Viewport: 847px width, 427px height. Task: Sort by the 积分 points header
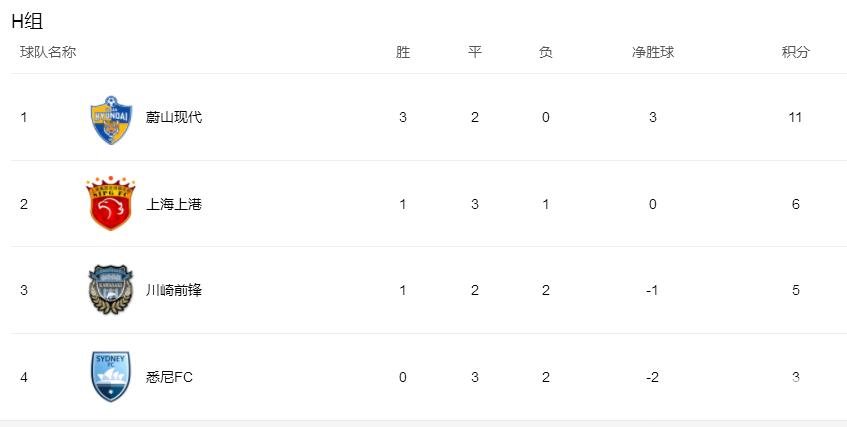[796, 52]
